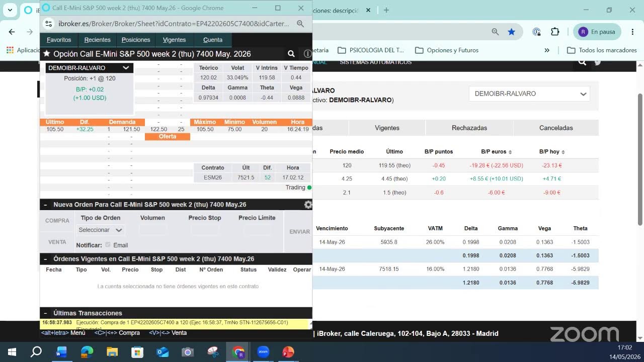
Task: Click the zoom magnifier in the popup address bar
Action: pyautogui.click(x=300, y=24)
